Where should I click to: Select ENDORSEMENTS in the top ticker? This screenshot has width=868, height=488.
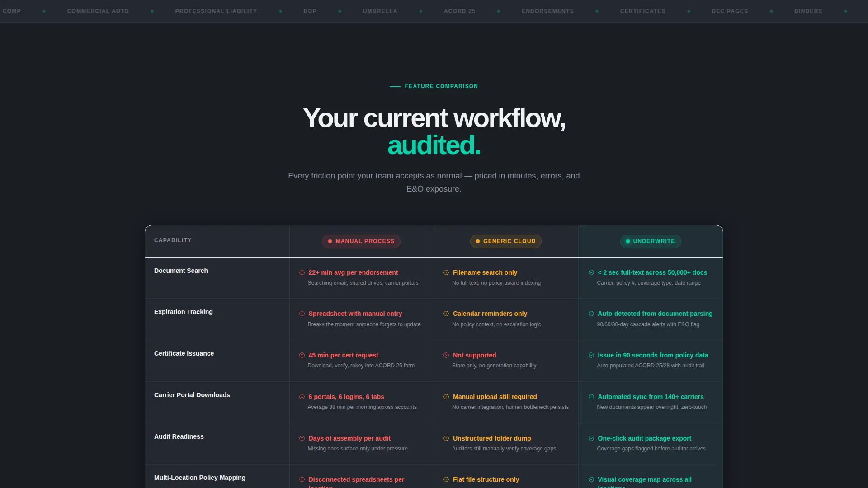[548, 11]
